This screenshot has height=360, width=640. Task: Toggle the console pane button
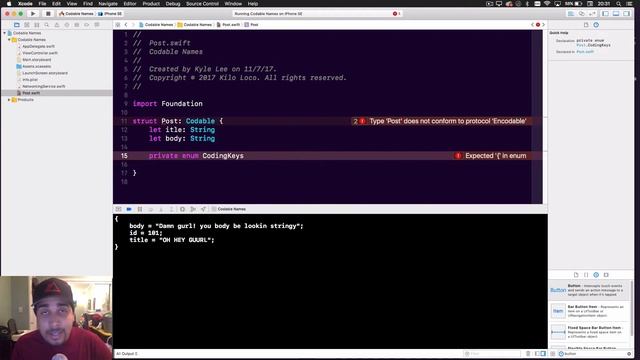pos(543,353)
